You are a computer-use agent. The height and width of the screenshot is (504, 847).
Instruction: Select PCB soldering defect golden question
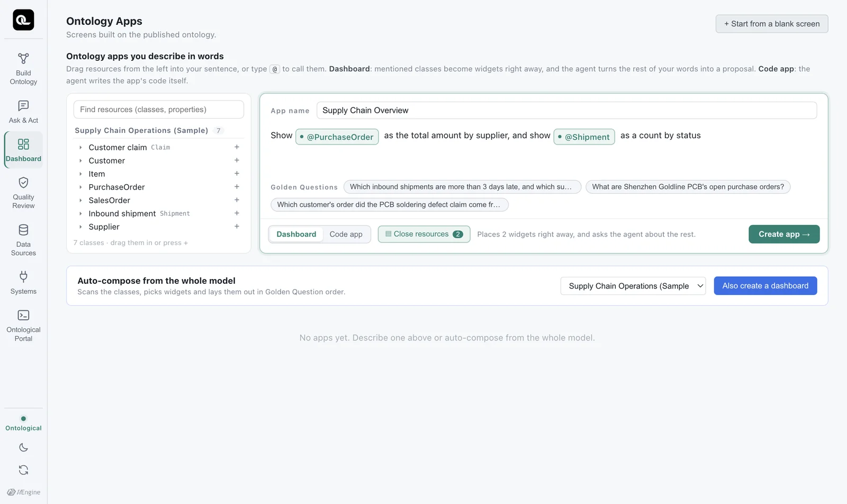pos(390,205)
